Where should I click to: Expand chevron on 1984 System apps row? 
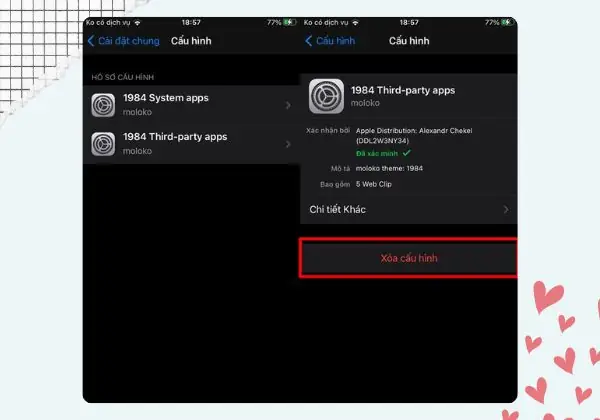[x=288, y=105]
